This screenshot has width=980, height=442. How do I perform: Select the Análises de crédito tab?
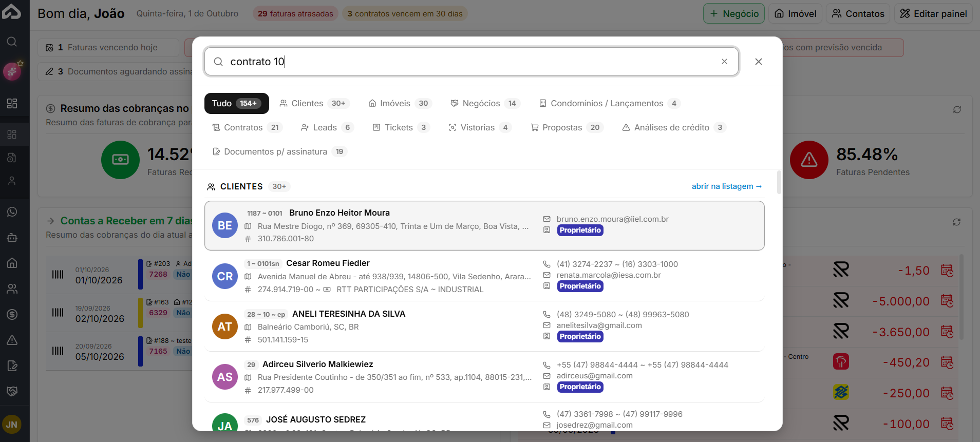[x=674, y=127]
